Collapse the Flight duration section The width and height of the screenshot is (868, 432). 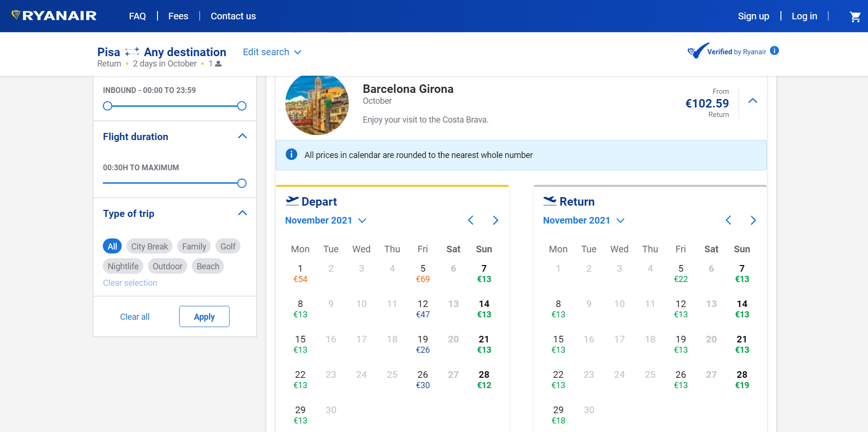pos(243,136)
